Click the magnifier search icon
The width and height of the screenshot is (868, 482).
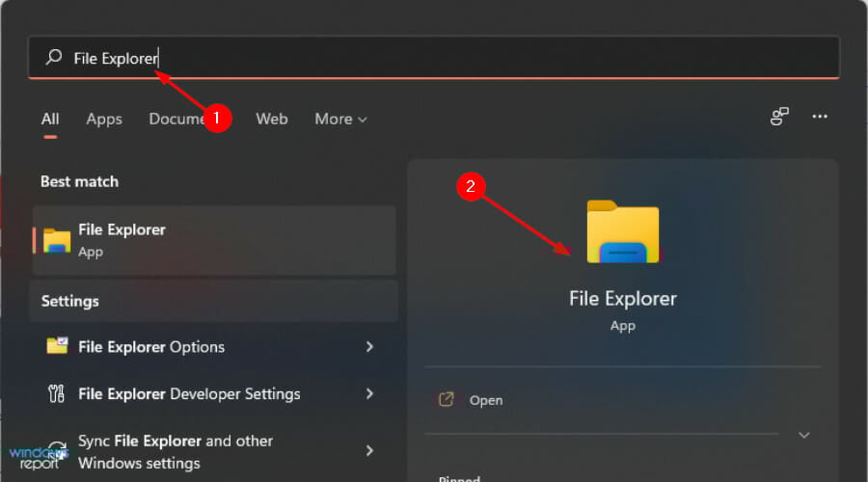[x=54, y=57]
